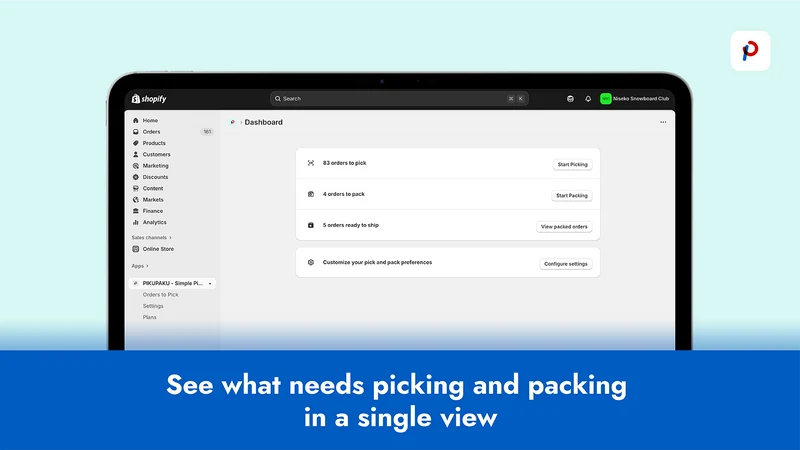Click the Discounts badge icon
The height and width of the screenshot is (450, 800).
click(136, 177)
